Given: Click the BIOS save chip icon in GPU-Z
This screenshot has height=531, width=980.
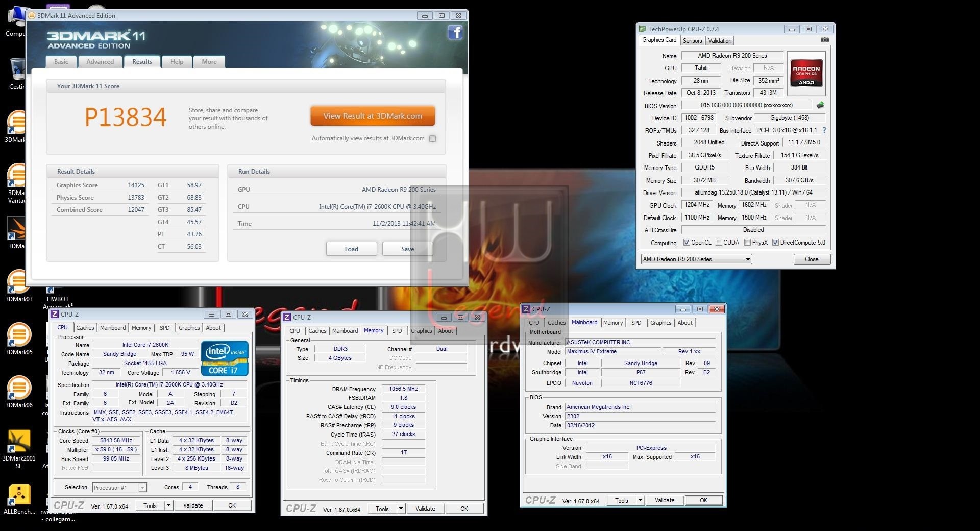Looking at the screenshot, I should coord(820,105).
